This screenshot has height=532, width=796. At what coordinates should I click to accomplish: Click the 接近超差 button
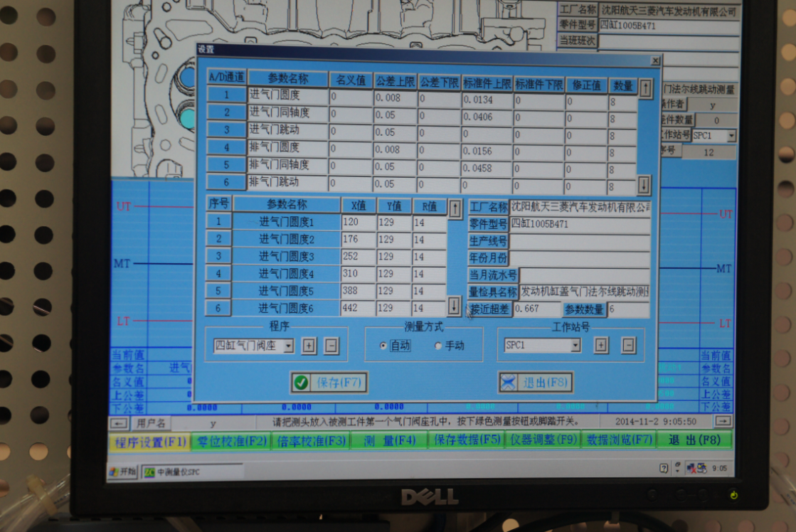tap(489, 309)
